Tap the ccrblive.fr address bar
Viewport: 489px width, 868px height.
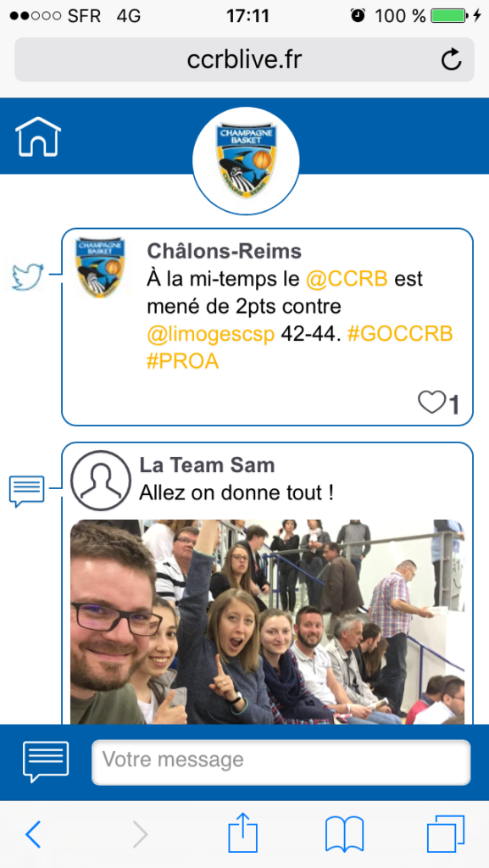pyautogui.click(x=244, y=60)
